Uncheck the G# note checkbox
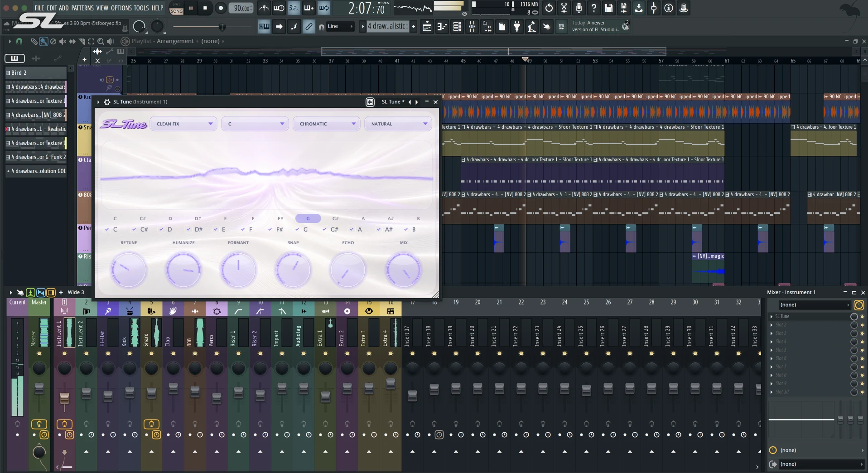868x473 pixels. tap(324, 229)
